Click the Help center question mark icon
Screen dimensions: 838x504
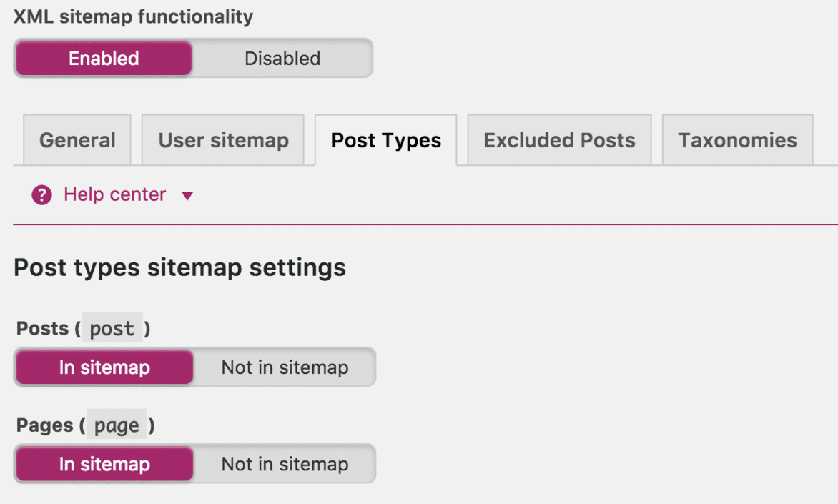click(41, 195)
